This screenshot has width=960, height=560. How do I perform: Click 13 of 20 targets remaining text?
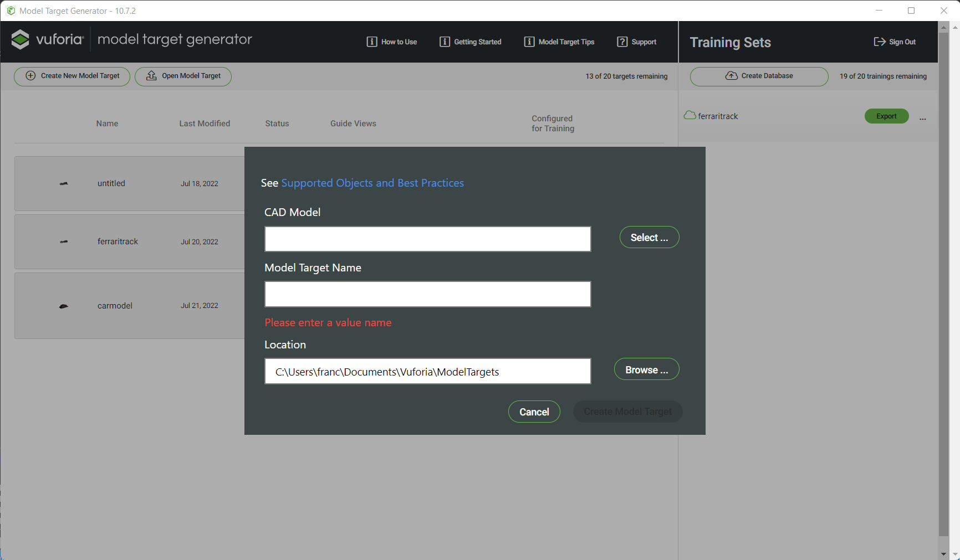pyautogui.click(x=627, y=76)
